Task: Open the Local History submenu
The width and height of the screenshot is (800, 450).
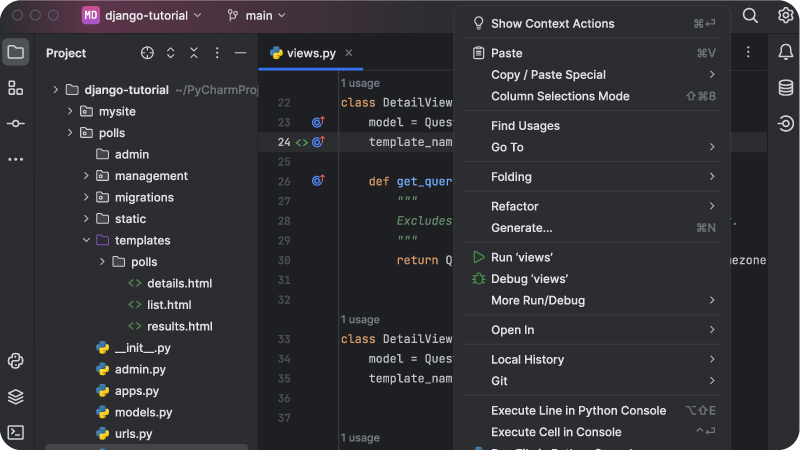Action: (592, 359)
